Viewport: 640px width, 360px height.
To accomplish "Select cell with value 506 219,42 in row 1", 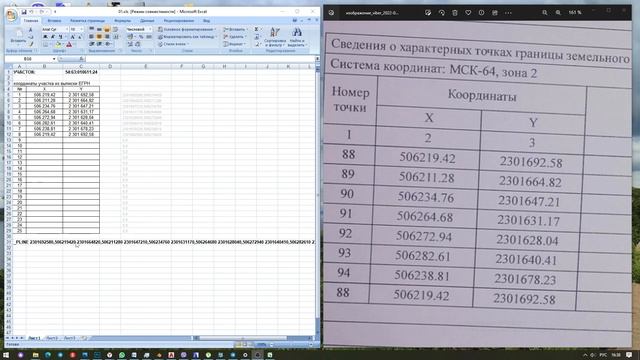I will pyautogui.click(x=44, y=95).
